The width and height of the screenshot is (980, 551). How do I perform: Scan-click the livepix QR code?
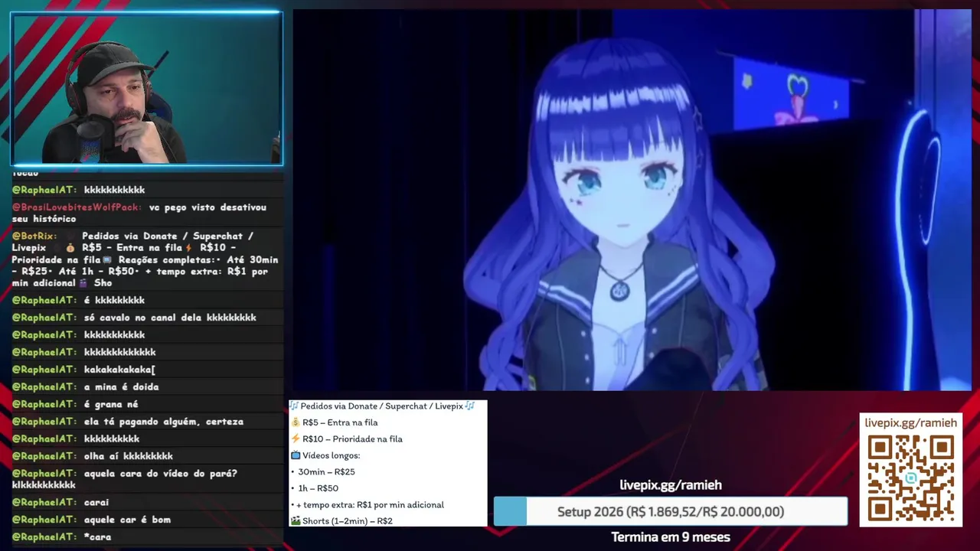[910, 478]
